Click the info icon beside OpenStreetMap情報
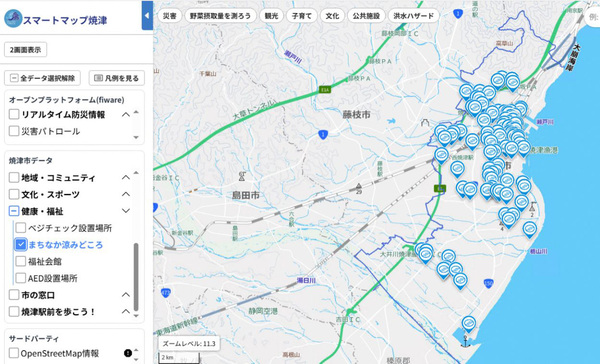This screenshot has width=600, height=364. 128,353
